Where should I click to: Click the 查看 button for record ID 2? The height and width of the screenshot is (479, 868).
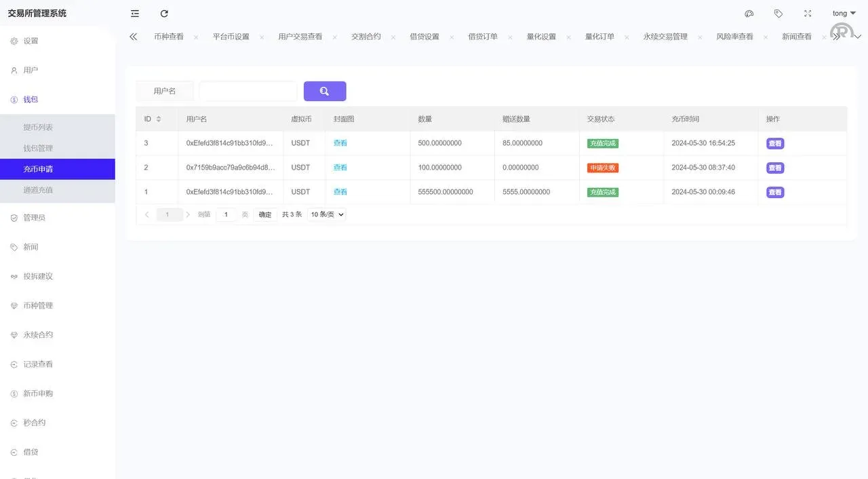tap(774, 168)
